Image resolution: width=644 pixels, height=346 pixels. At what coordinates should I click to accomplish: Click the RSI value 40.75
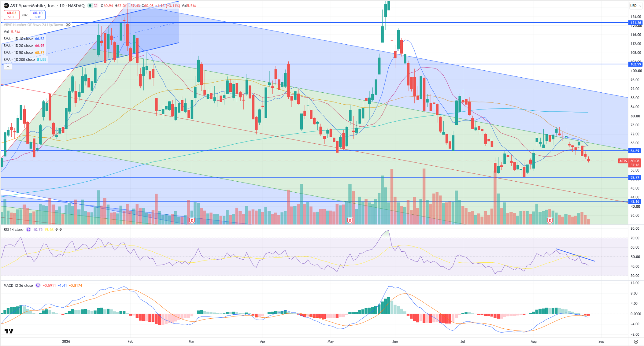[38, 229]
